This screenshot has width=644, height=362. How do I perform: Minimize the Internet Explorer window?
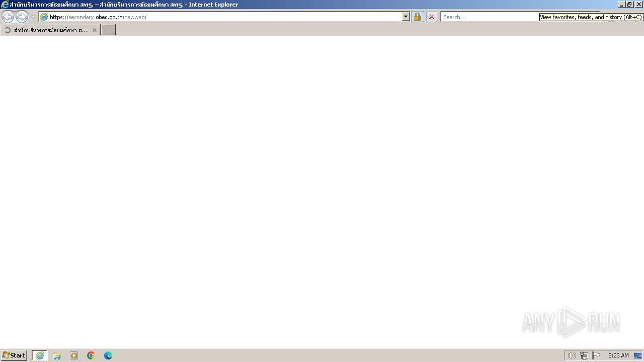click(x=621, y=5)
